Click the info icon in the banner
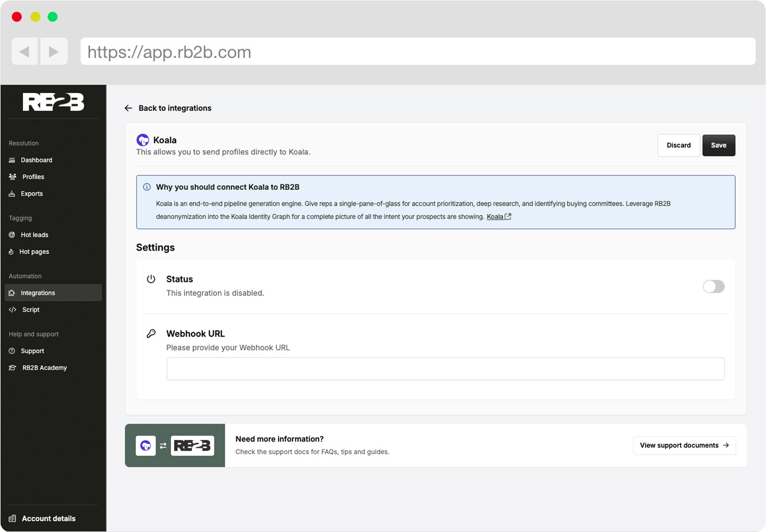The height and width of the screenshot is (532, 766). tap(147, 187)
